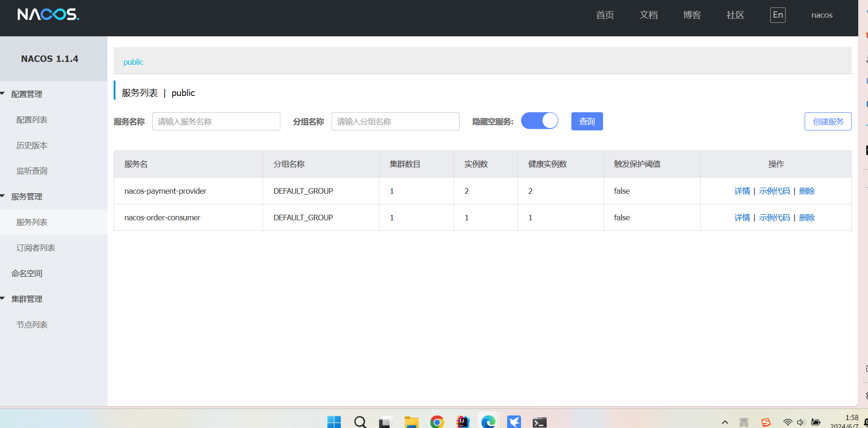868x428 pixels.
Task: Click the nacos-order-consumer service name
Action: click(162, 217)
